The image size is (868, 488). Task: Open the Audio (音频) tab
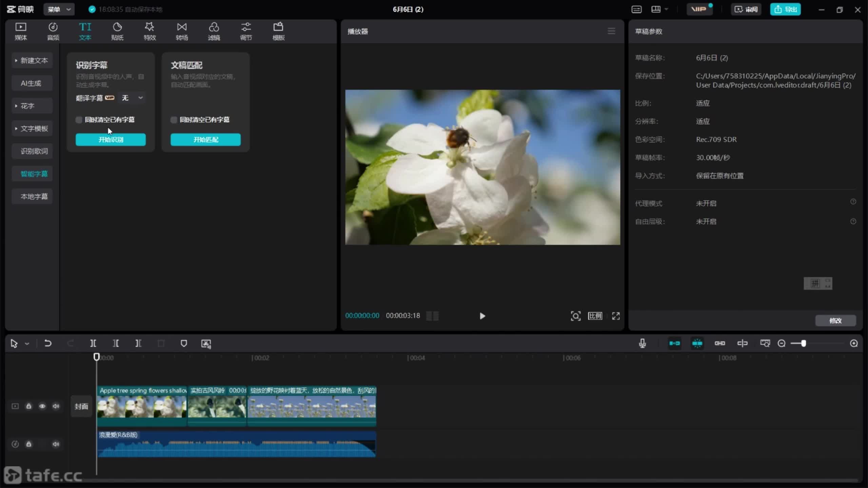pos(53,31)
